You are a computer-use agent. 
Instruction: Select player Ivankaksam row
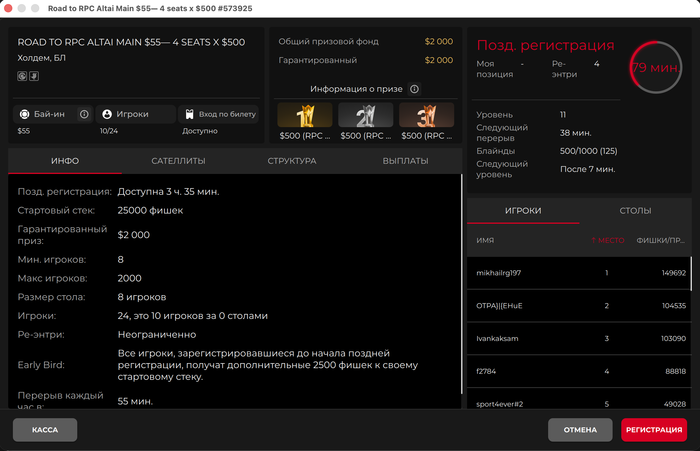click(579, 338)
